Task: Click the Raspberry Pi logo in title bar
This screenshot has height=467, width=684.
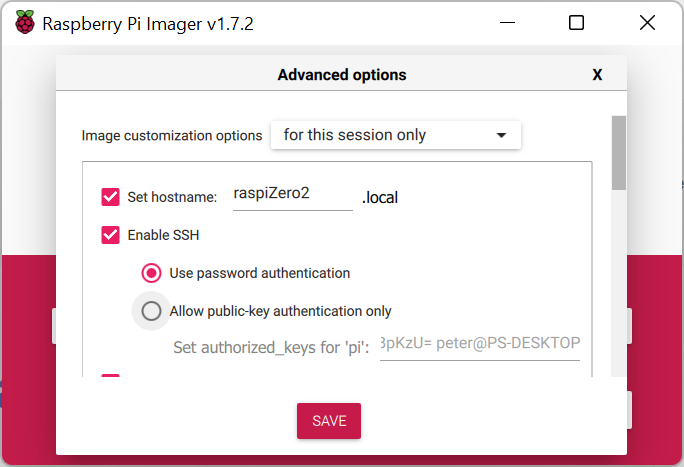Action: pos(25,22)
